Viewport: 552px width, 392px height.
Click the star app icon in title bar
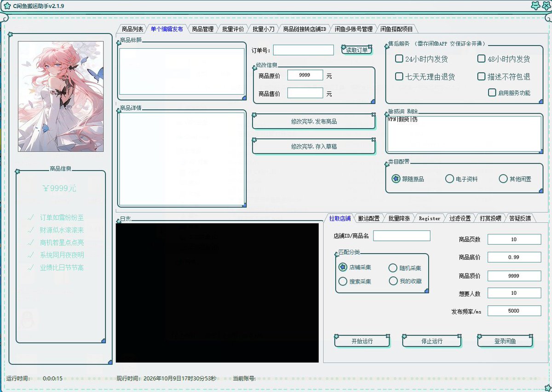tap(7, 6)
